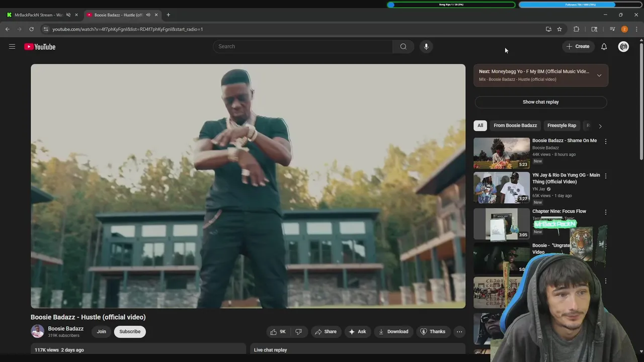The image size is (644, 362).
Task: Switch to MrBackPackN Stream tab
Action: pos(38,15)
